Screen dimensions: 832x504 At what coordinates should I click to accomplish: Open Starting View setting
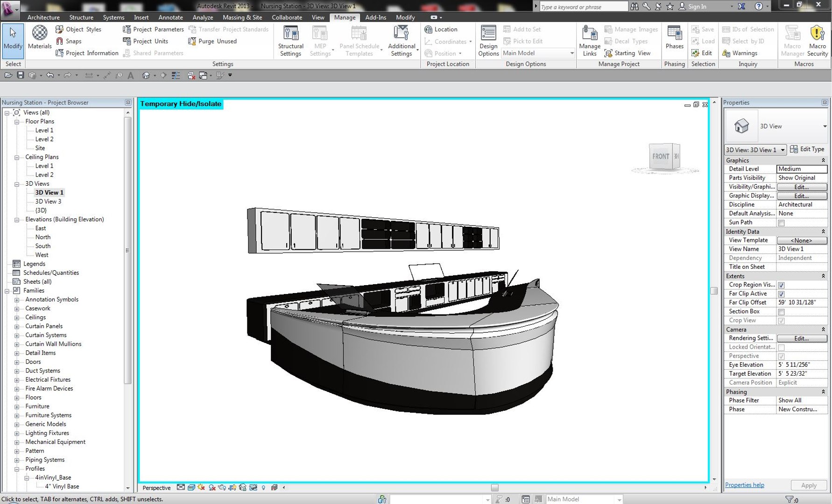tap(628, 53)
